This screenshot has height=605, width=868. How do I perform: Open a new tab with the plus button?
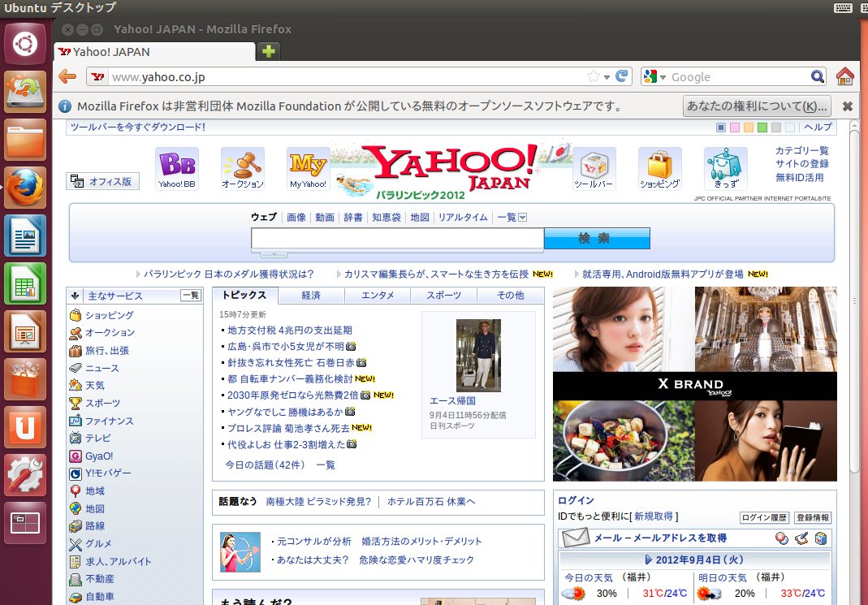[269, 51]
